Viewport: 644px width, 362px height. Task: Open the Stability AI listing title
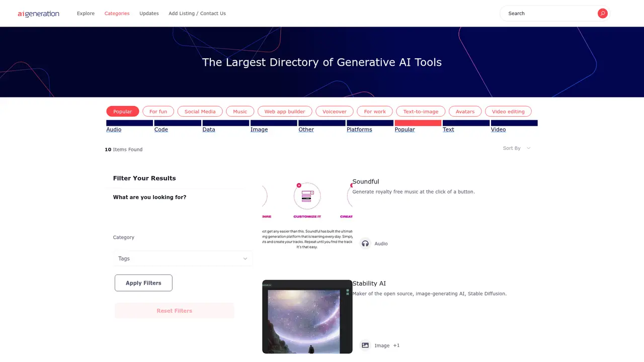[x=369, y=284]
